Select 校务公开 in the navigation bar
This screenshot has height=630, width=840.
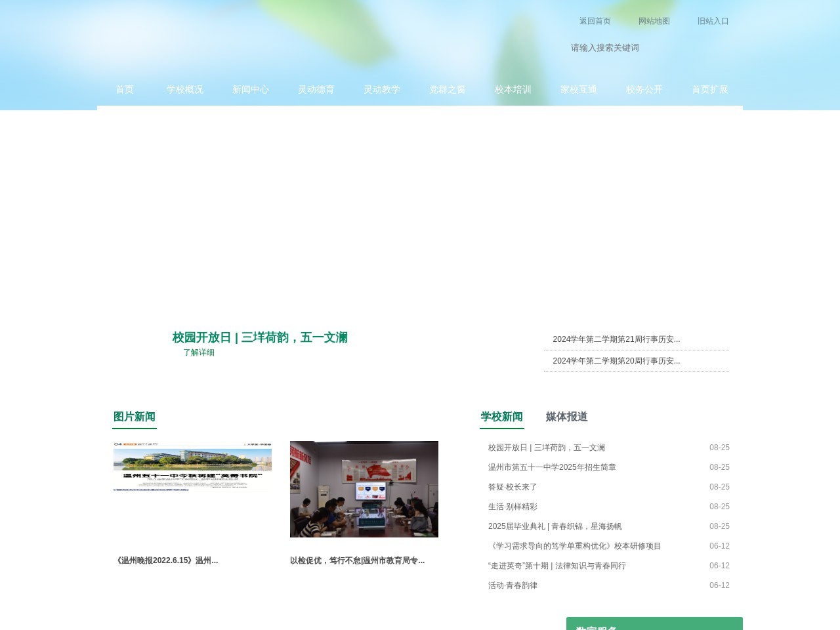(644, 90)
